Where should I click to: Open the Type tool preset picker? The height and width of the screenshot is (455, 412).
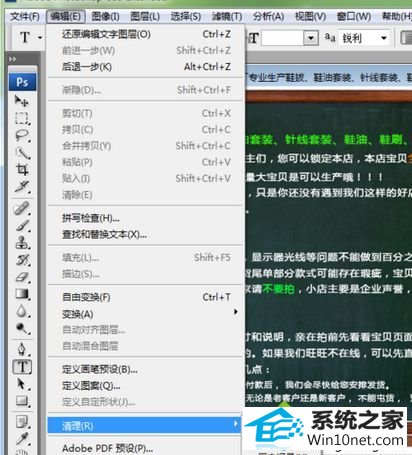[x=40, y=37]
